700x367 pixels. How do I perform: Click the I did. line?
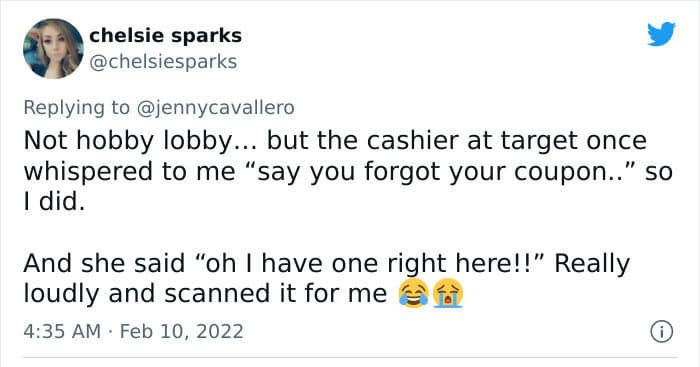point(54,202)
